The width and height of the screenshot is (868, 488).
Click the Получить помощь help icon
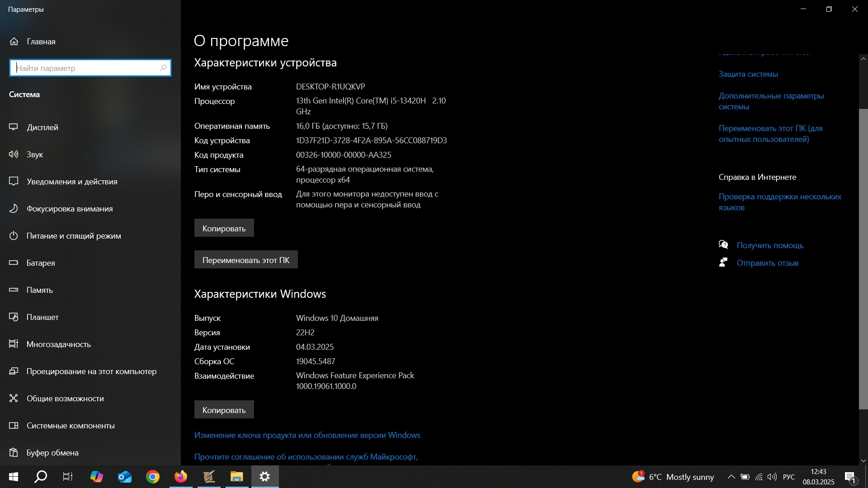pyautogui.click(x=723, y=245)
